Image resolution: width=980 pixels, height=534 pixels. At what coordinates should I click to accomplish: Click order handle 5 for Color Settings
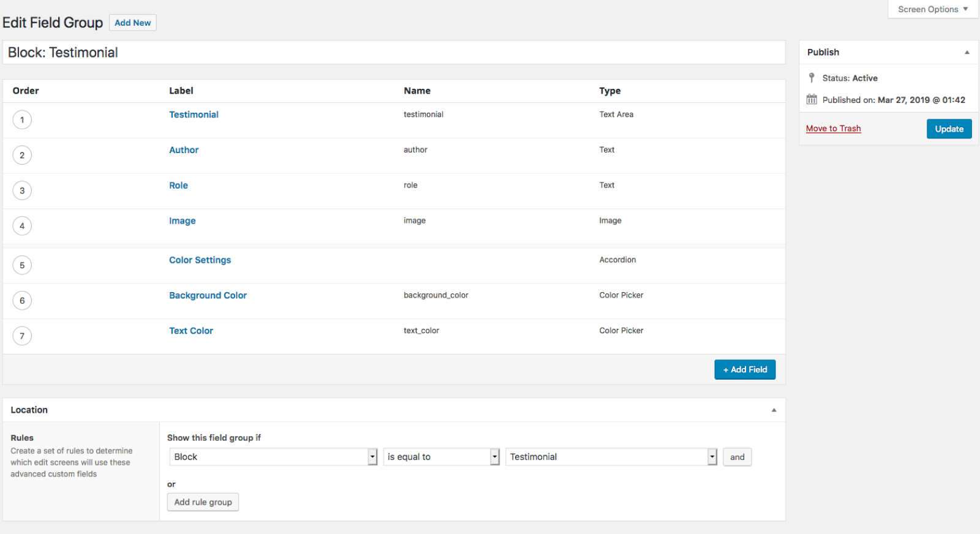click(x=22, y=265)
